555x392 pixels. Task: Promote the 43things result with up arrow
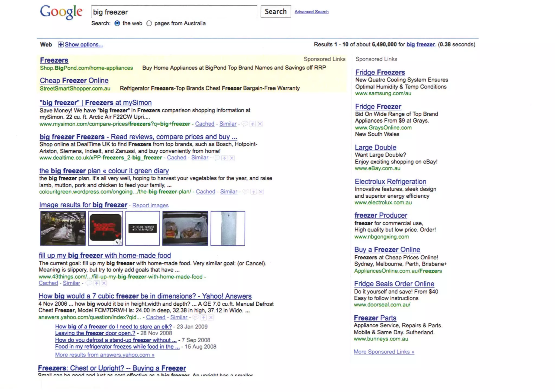coord(96,283)
